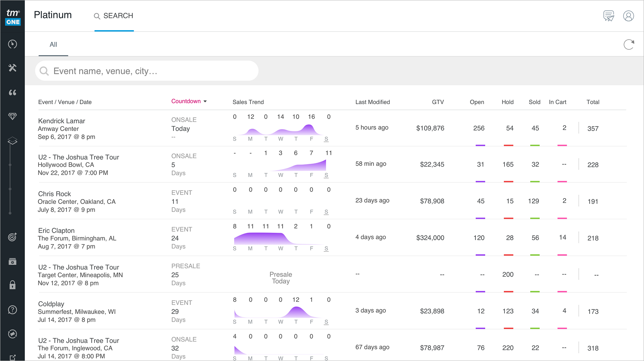Image resolution: width=644 pixels, height=361 pixels.
Task: Open the Chris Rock event
Action: [54, 194]
